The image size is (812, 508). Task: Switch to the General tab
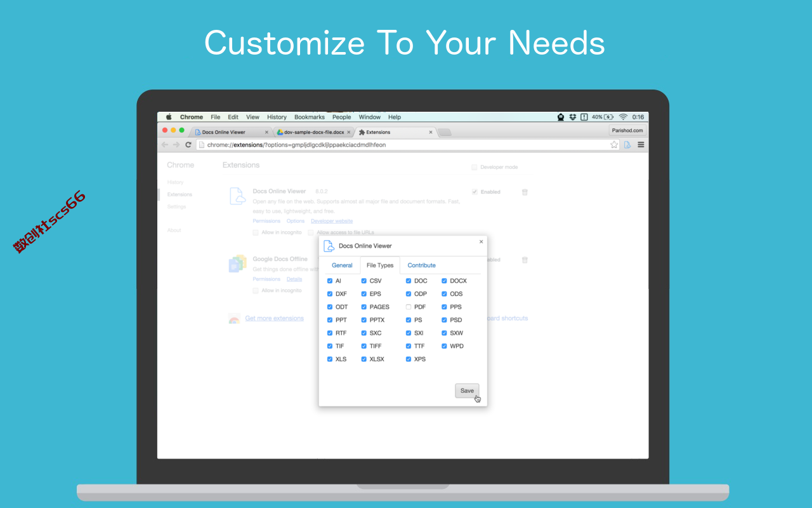342,265
